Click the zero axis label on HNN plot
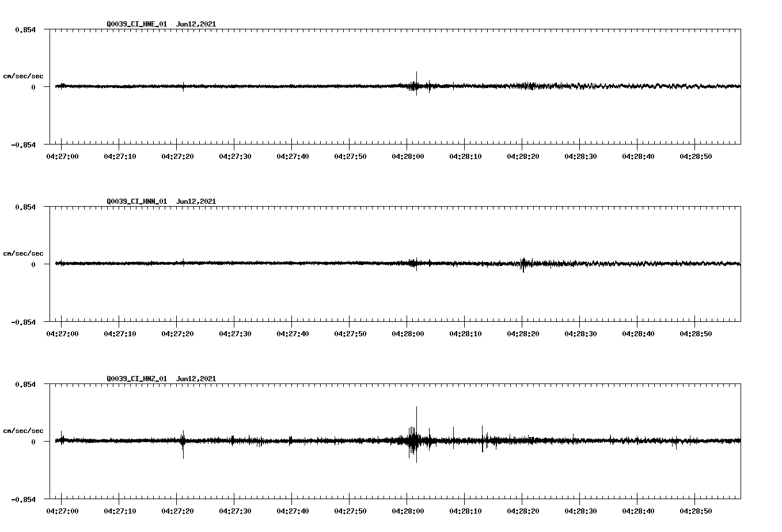The width and height of the screenshot is (782, 532). tap(33, 264)
